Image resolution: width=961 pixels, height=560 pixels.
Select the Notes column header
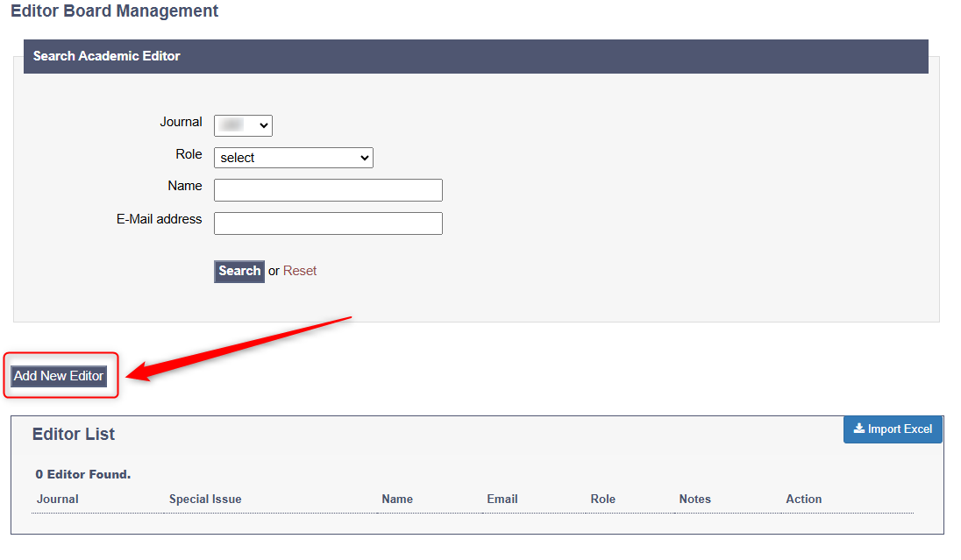pos(694,499)
